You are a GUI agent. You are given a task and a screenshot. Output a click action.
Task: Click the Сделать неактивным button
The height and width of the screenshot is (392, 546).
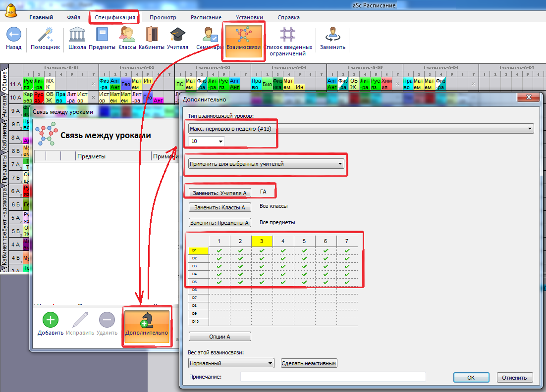[309, 363]
